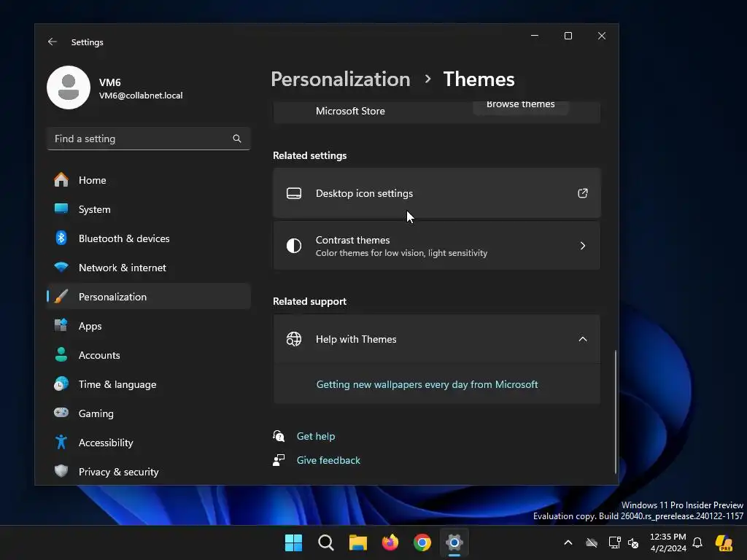Open Privacy & security settings
The width and height of the screenshot is (747, 560).
[149, 472]
